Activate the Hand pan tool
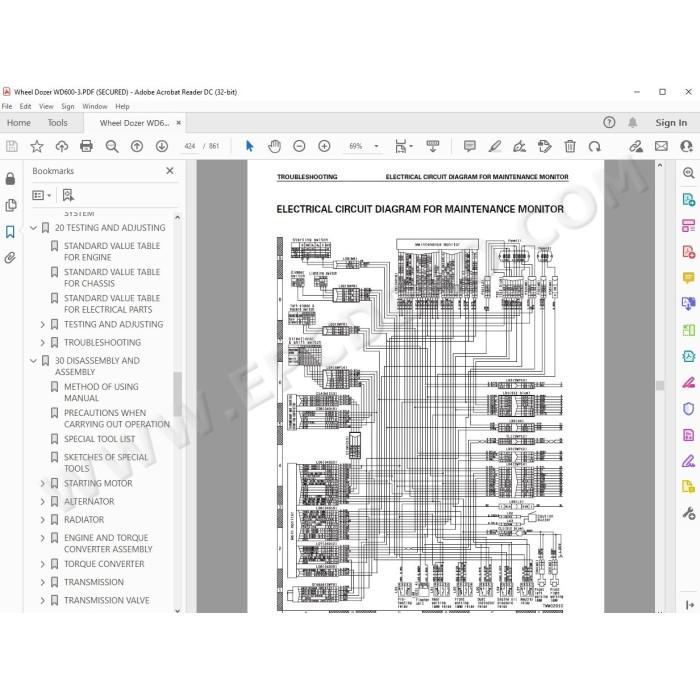The height and width of the screenshot is (700, 700). (x=274, y=146)
